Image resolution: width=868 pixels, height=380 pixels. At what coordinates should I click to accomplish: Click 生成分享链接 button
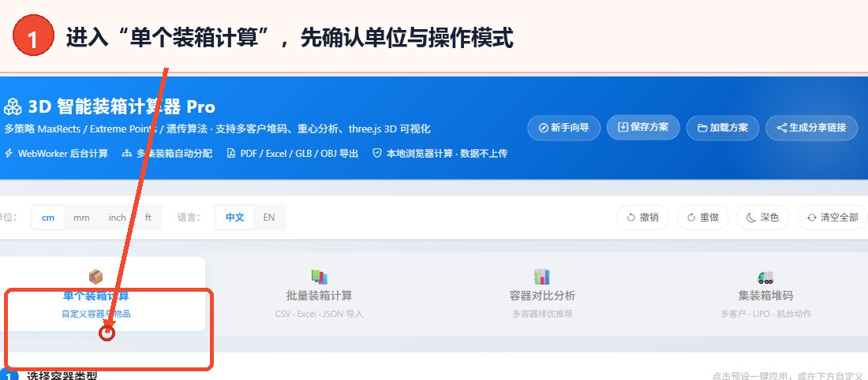(x=811, y=128)
